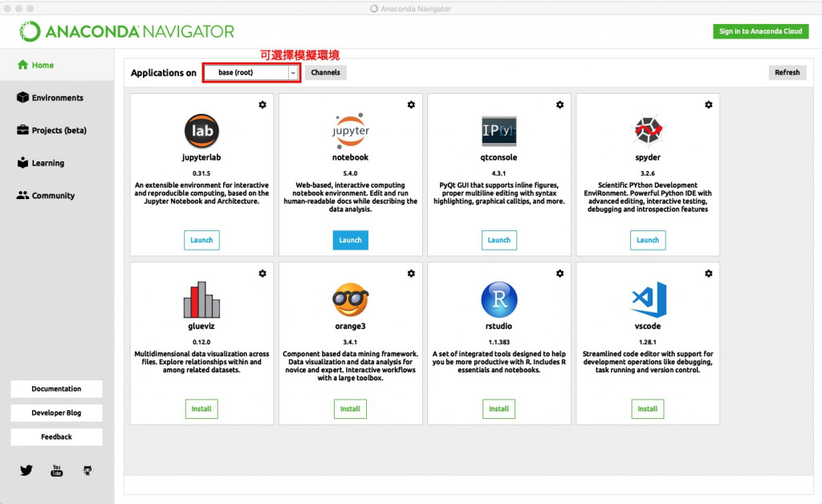
Task: Open the Feedback link
Action: 57,437
